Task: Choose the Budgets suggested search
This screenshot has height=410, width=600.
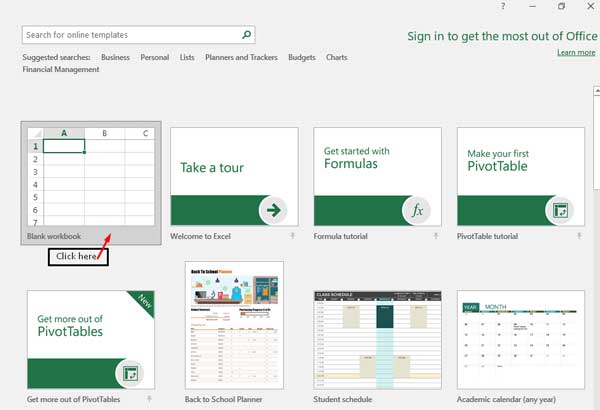Action: point(302,57)
